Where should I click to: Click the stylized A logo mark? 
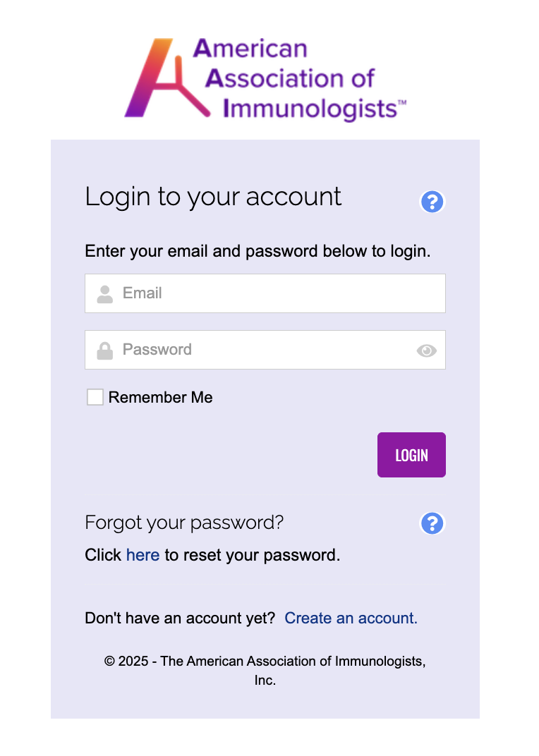point(166,79)
